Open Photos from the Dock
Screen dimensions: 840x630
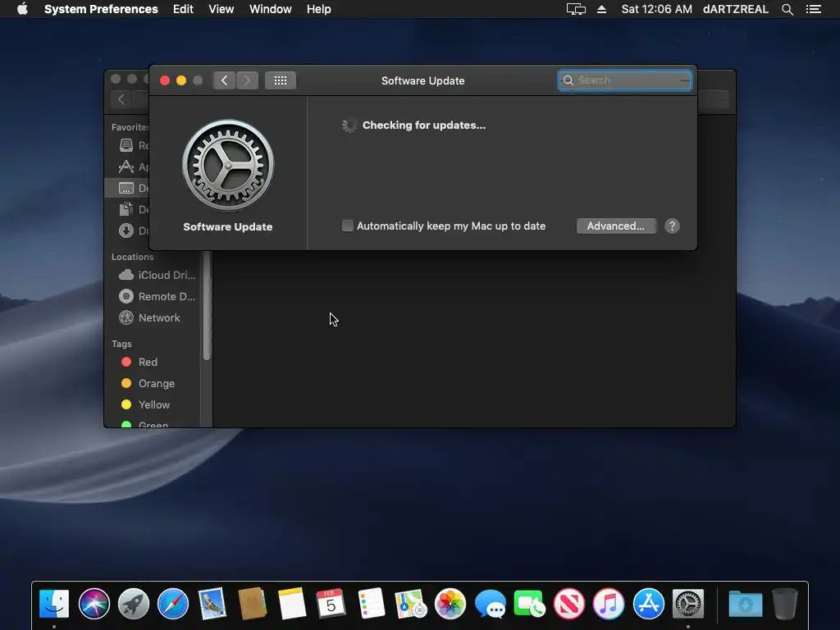[450, 604]
